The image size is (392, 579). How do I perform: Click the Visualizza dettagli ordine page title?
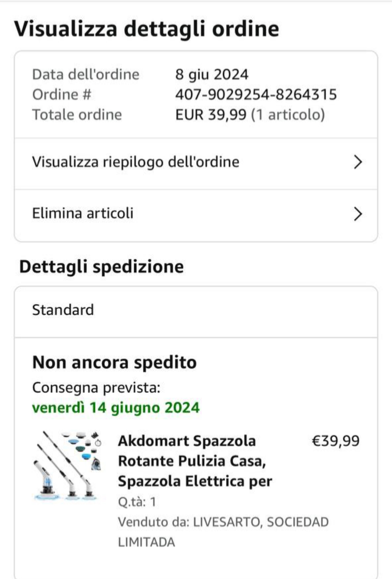146,29
